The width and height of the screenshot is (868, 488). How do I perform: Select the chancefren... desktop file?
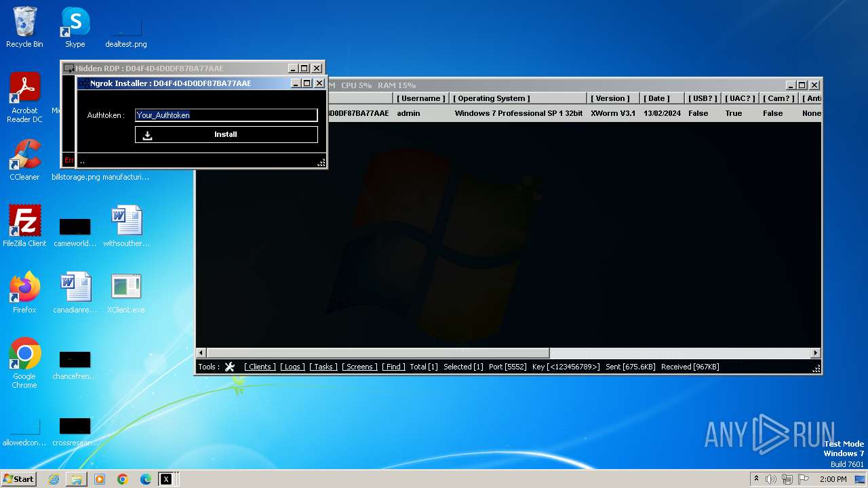[x=75, y=365]
